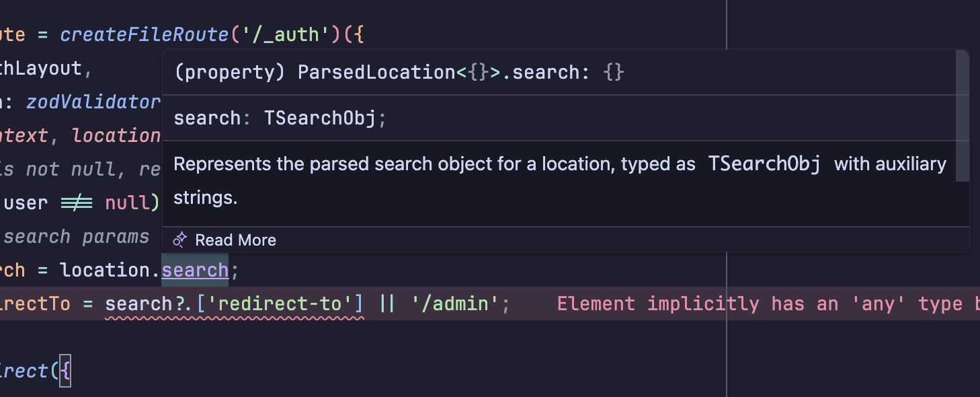This screenshot has height=397, width=980.
Task: Click ParsedLocation in the tooltip header
Action: point(377,73)
